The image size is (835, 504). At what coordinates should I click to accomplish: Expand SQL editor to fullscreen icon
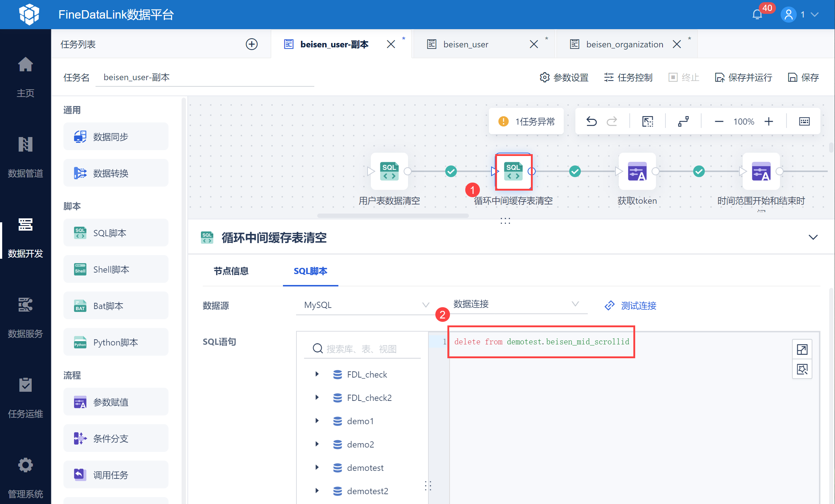[x=802, y=349]
